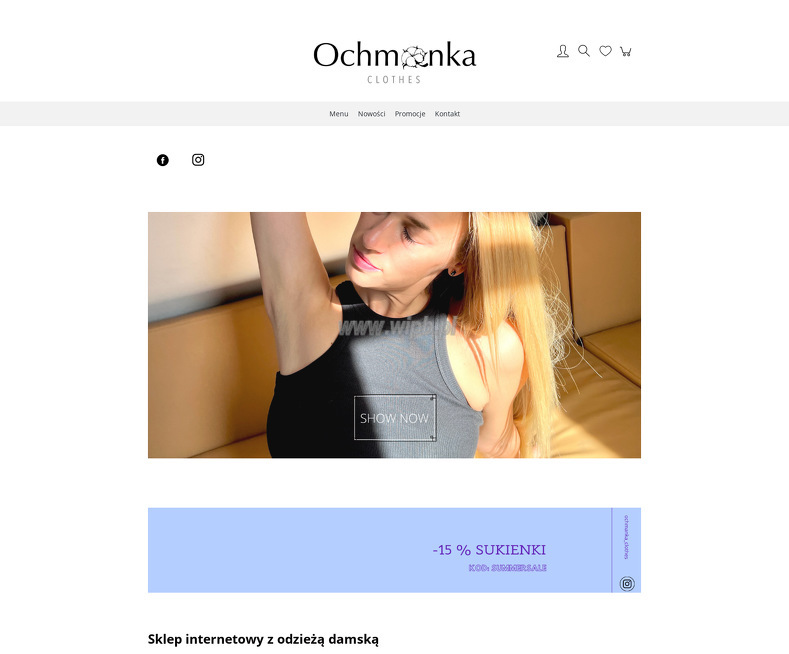The image size is (789, 654).
Task: Click Sklep internetowy z odzieżą damską heading
Action: coord(263,639)
